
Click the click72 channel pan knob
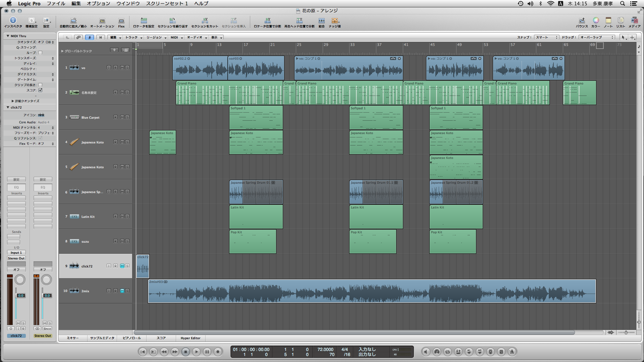(20, 280)
